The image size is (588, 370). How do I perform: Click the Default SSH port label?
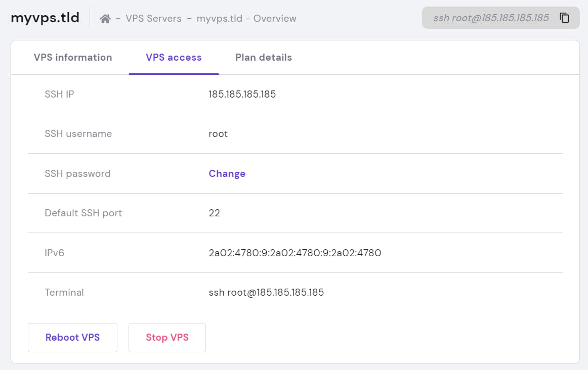pos(83,213)
